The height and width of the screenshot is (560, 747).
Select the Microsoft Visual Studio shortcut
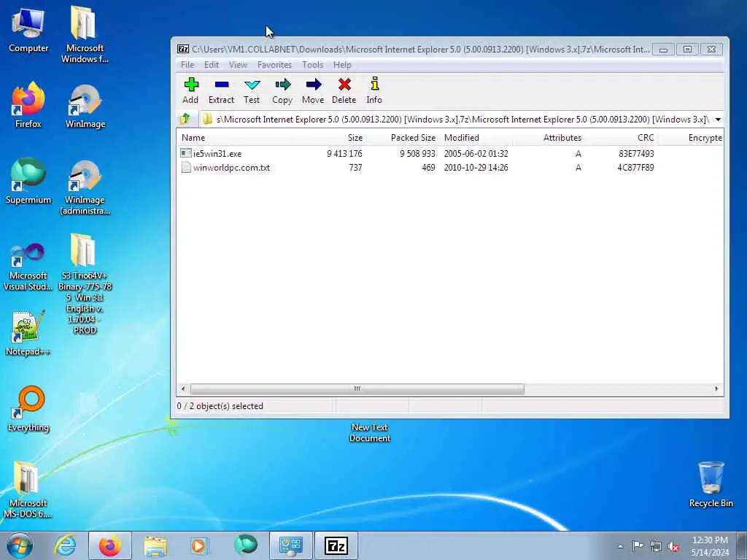(x=28, y=267)
